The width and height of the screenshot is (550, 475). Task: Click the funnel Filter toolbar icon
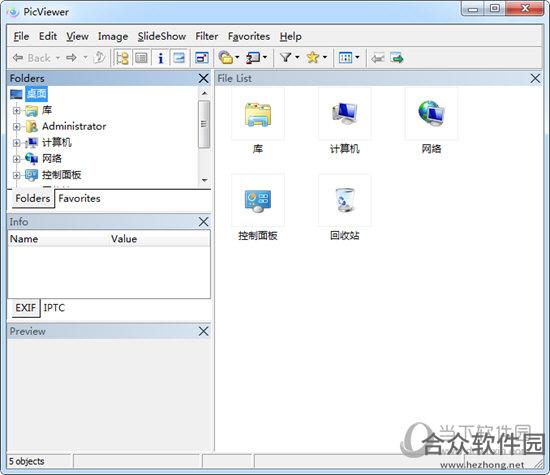click(286, 57)
